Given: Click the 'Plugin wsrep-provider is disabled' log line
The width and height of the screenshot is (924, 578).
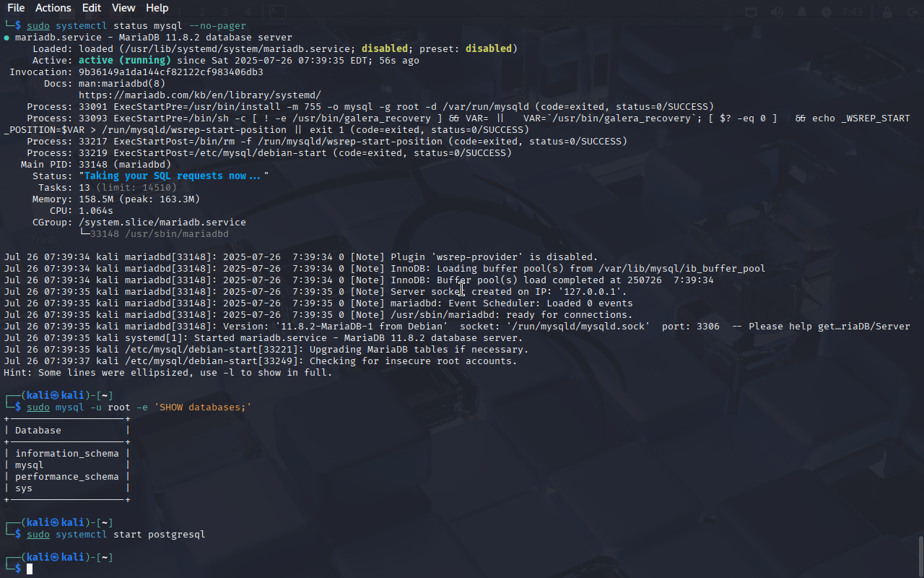Looking at the screenshot, I should [301, 257].
